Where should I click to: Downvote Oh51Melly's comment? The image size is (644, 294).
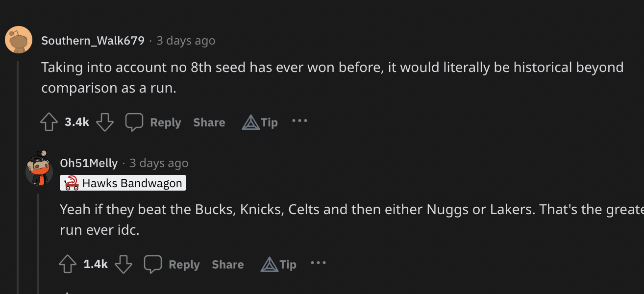click(x=124, y=264)
